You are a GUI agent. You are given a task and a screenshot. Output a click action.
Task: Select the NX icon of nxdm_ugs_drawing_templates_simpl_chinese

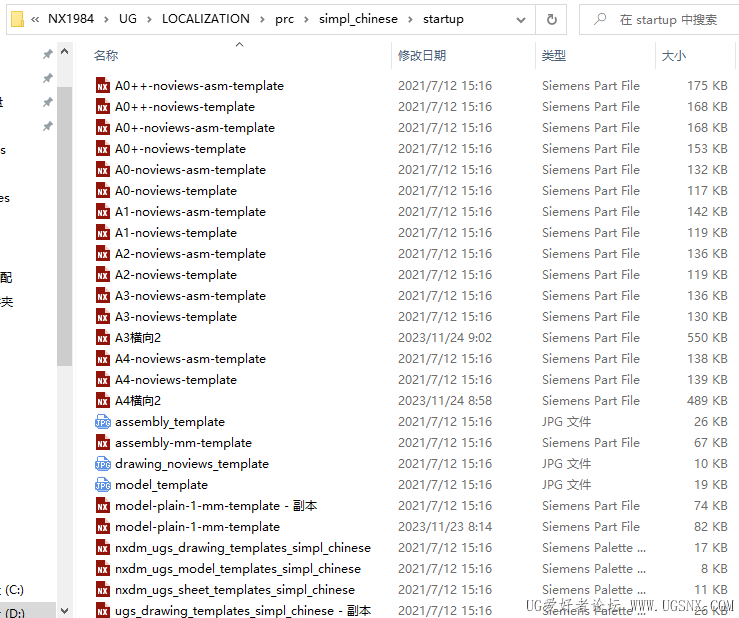(103, 548)
